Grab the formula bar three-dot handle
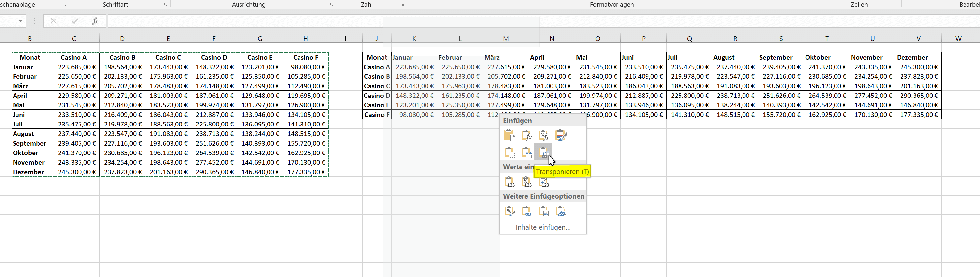Image resolution: width=980 pixels, height=277 pixels. tap(34, 21)
